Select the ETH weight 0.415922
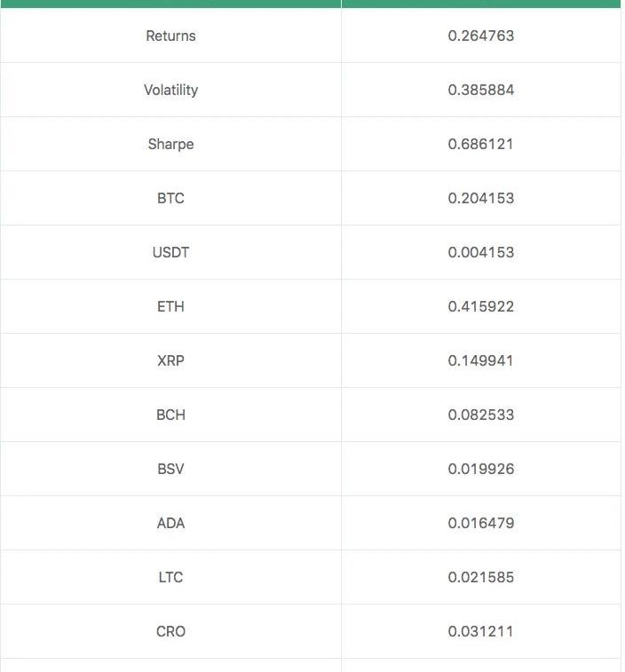The image size is (625, 672). [x=480, y=306]
